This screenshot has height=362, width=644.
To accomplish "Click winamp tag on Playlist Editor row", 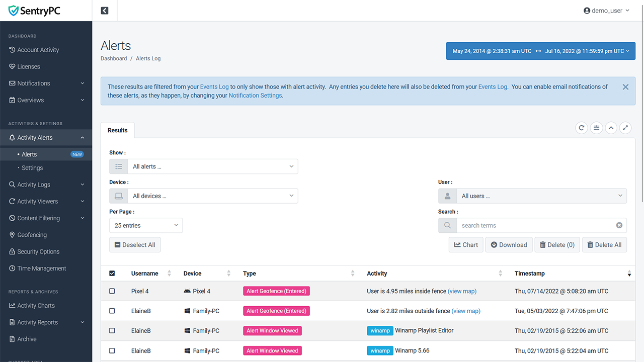I will pyautogui.click(x=380, y=331).
